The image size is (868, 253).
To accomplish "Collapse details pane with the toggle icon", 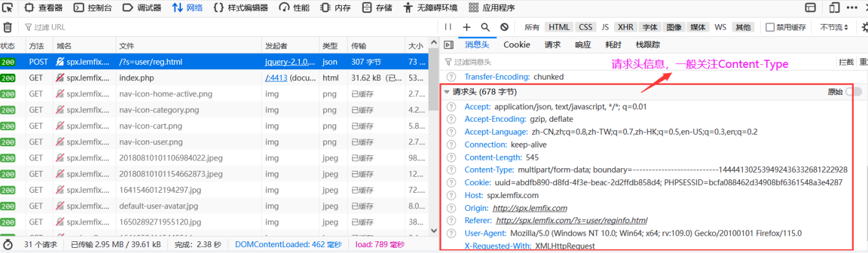I will pos(449,45).
